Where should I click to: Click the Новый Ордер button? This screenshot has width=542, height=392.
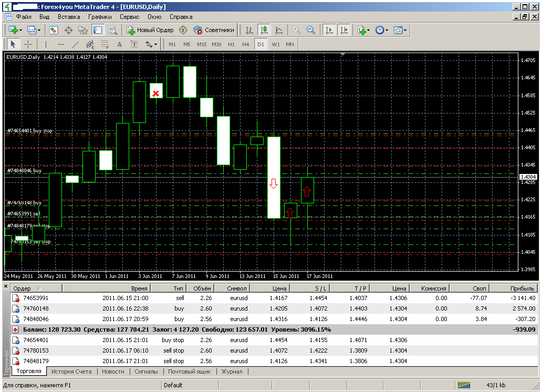pyautogui.click(x=150, y=30)
